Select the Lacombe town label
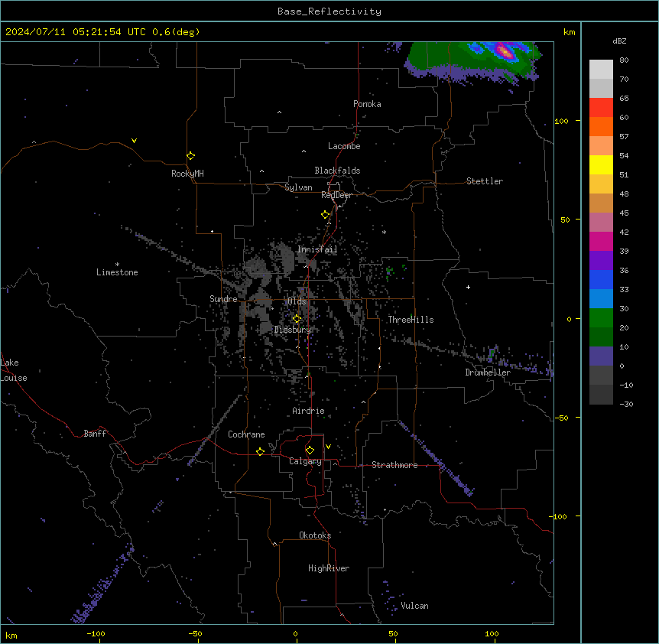The image size is (659, 644). click(344, 146)
